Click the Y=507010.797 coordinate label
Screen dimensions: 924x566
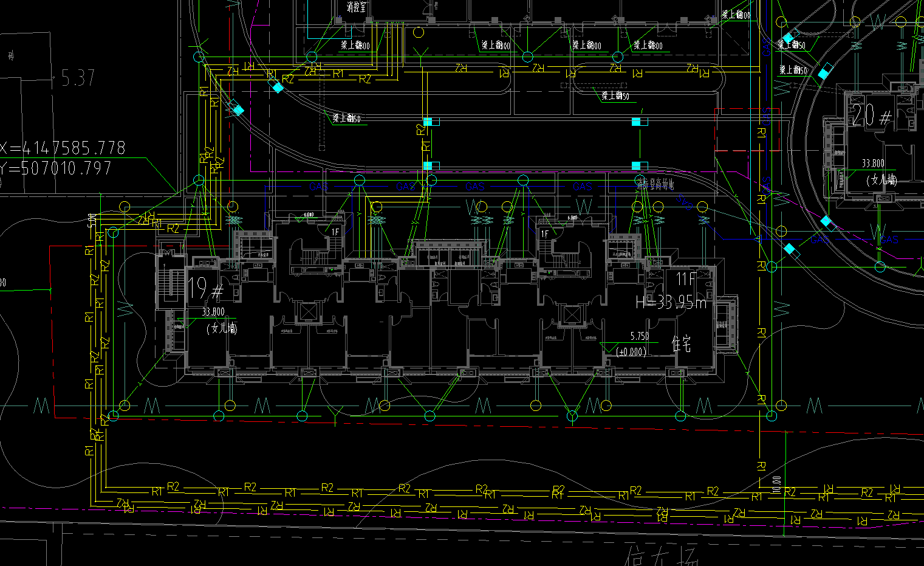pos(56,168)
